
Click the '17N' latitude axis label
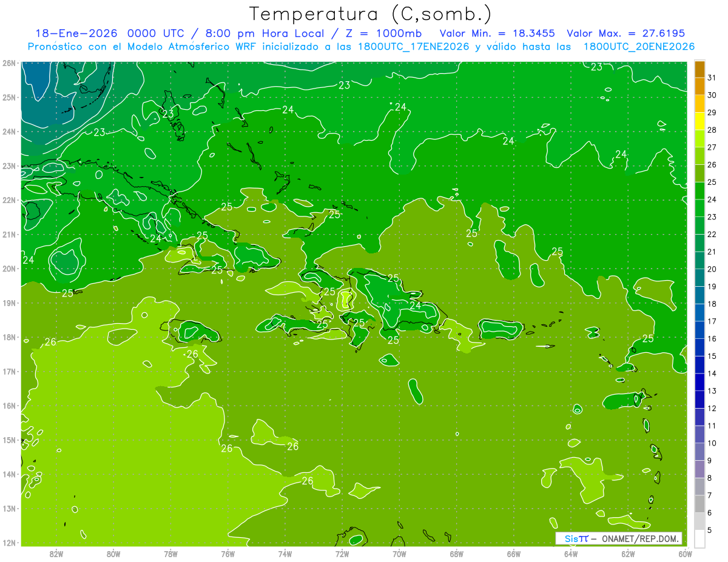[9, 372]
